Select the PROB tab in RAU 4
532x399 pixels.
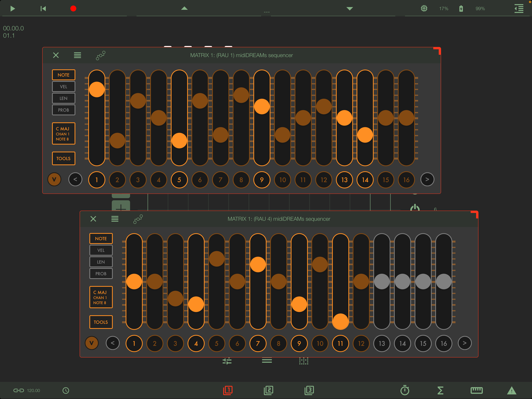(101, 274)
